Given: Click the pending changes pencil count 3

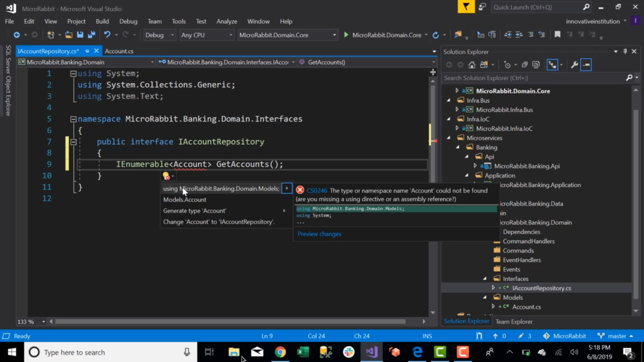Looking at the screenshot, I should pyautogui.click(x=524, y=336).
